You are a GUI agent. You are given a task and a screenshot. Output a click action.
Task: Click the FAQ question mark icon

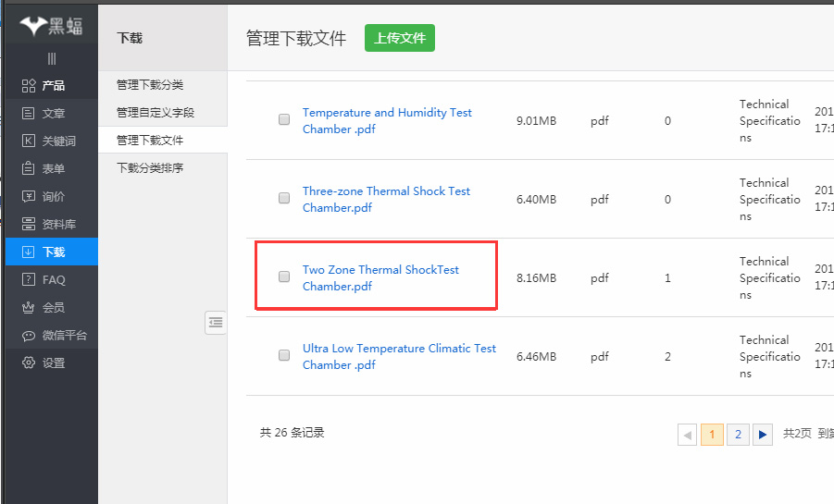(29, 280)
